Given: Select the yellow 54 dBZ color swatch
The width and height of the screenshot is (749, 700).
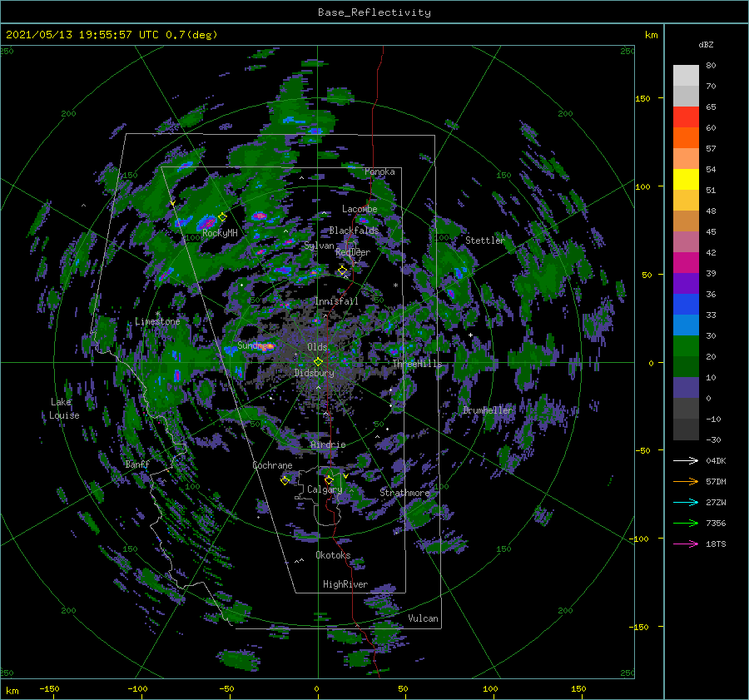Looking at the screenshot, I should (x=686, y=180).
